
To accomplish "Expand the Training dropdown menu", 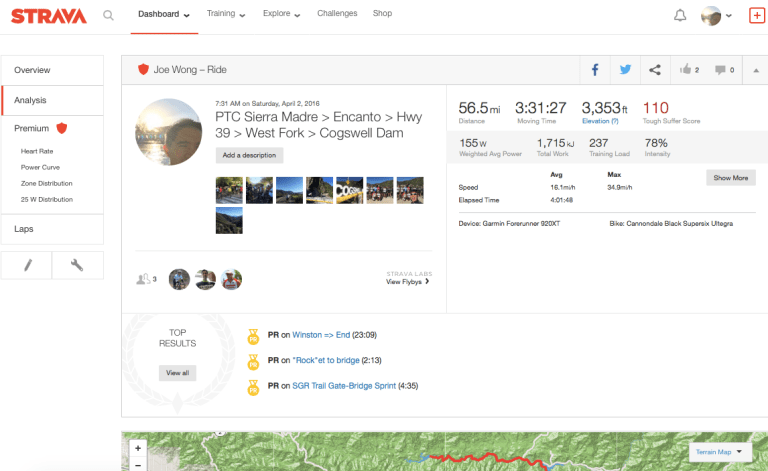I will point(227,15).
